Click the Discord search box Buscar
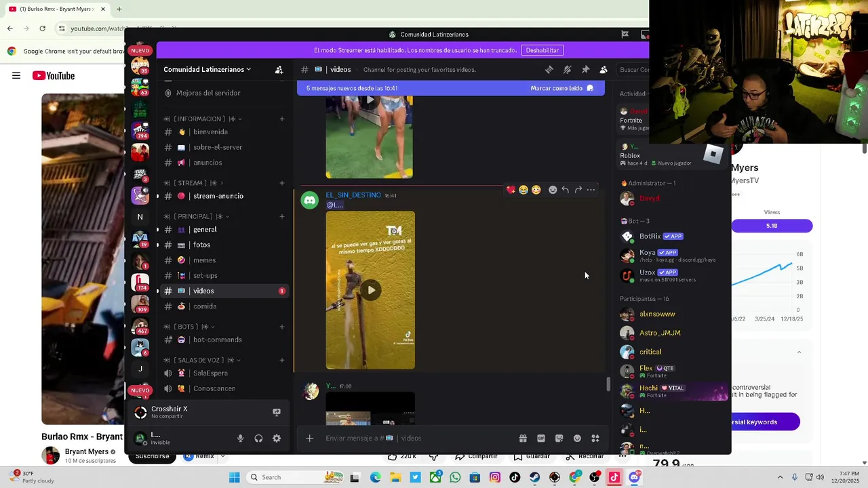Viewport: 868px width, 488px height. coord(633,69)
